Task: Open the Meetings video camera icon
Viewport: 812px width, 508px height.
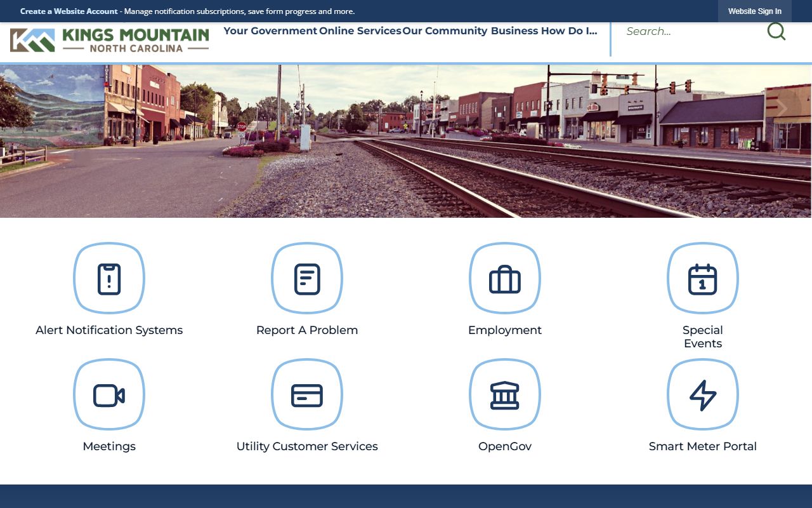Action: (x=109, y=394)
